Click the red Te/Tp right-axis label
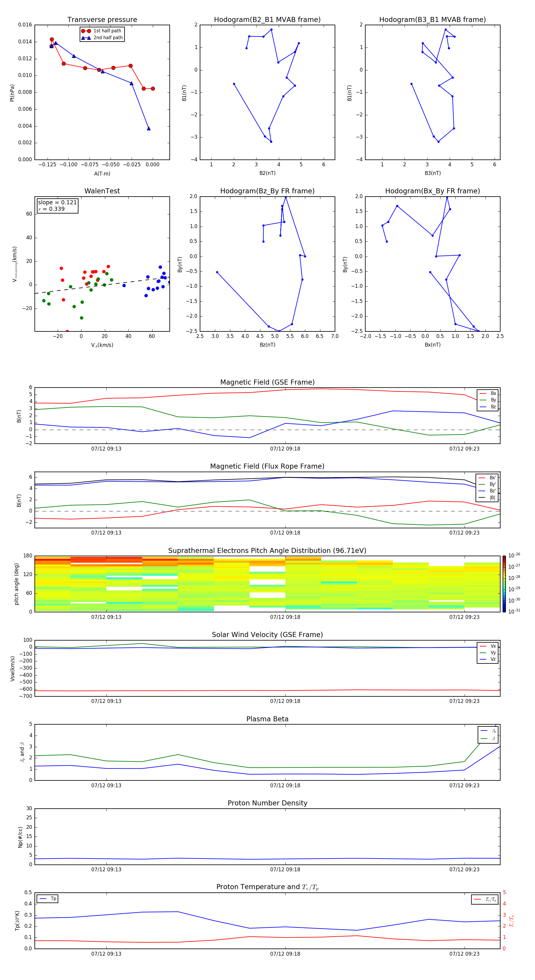Image resolution: width=535 pixels, height=980 pixels. pyautogui.click(x=512, y=921)
